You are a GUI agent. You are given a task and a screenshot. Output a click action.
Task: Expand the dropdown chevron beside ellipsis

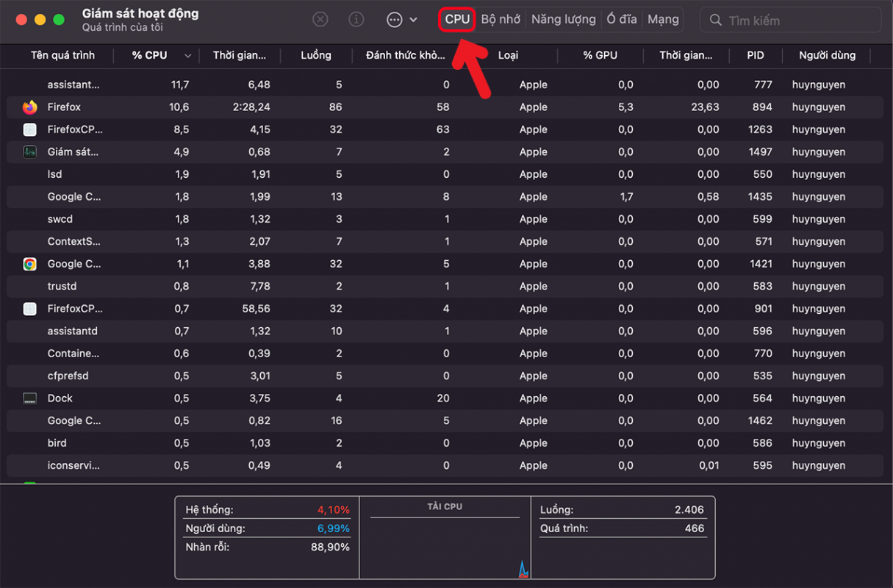[x=413, y=20]
